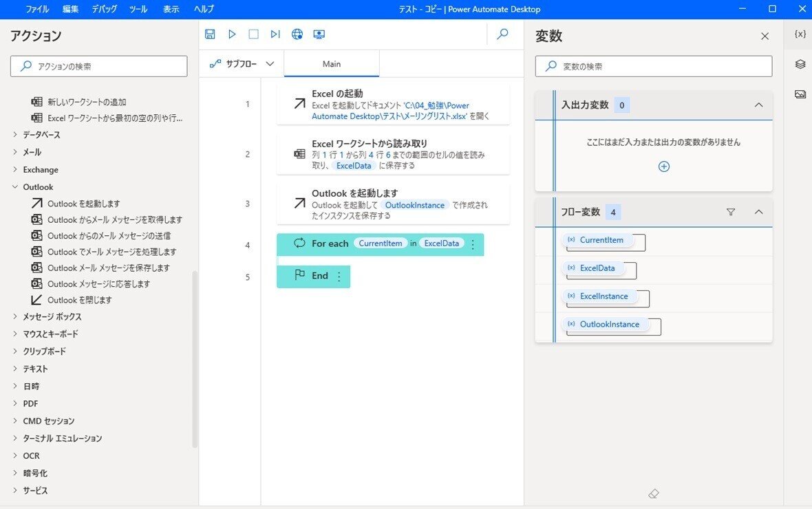Screen dimensions: 812x509
Task: Collapse the フロー変数 section
Action: click(758, 212)
